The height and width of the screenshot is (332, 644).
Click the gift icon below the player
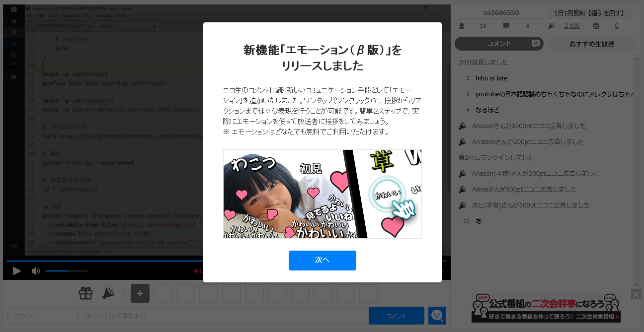coord(86,293)
